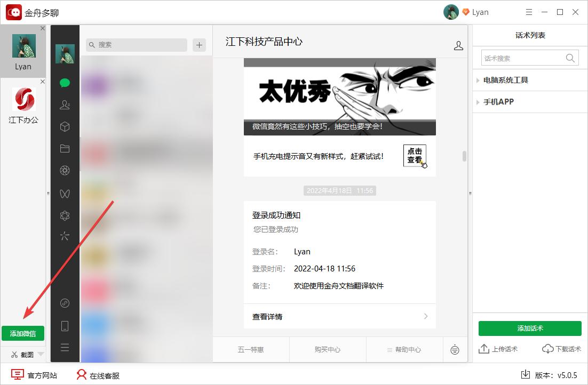Open the favorites box icon below contacts
588x385 pixels.
point(65,126)
